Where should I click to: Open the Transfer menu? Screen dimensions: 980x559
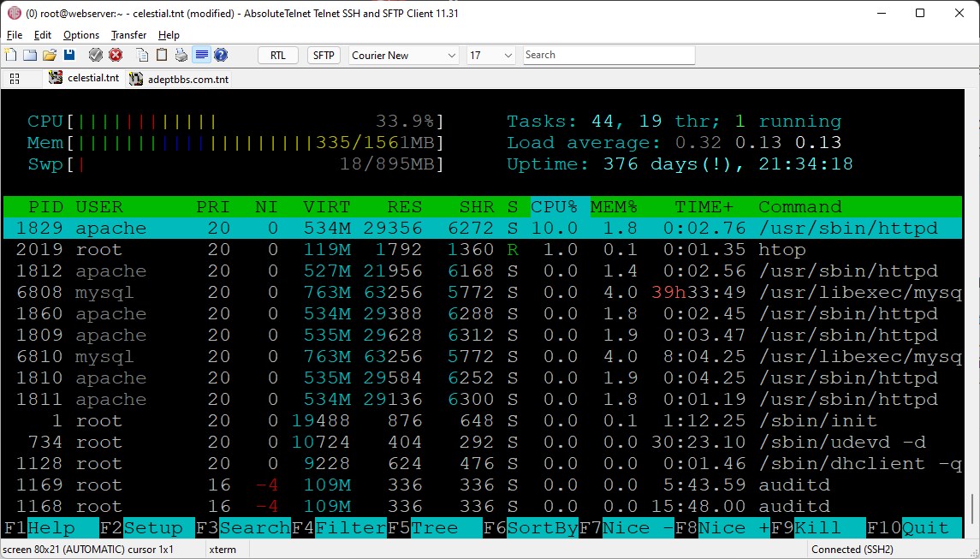coord(128,35)
